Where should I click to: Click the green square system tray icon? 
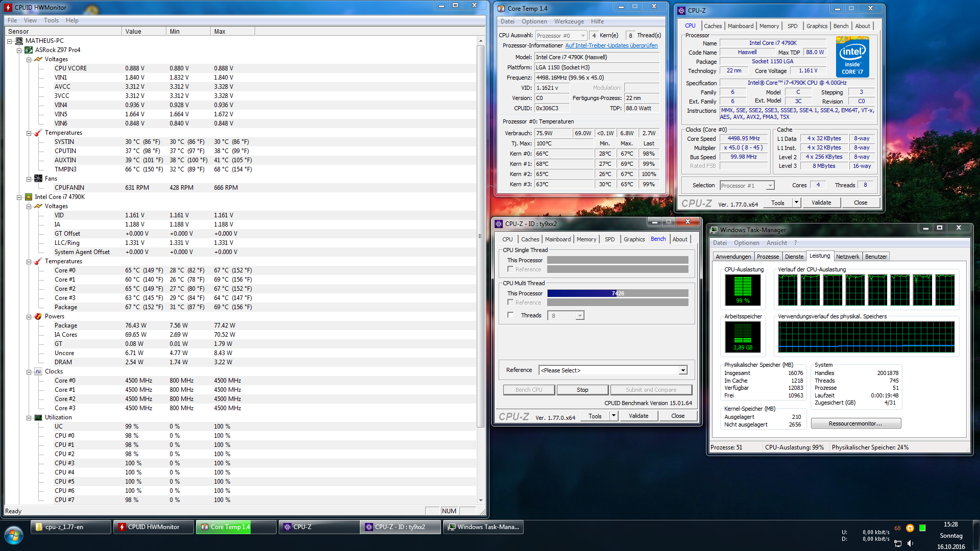(922, 528)
